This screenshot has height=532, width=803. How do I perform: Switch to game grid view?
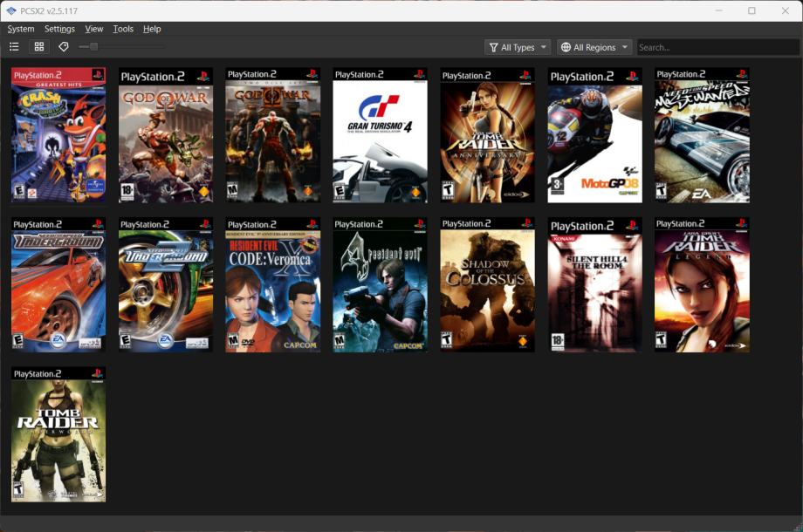point(39,47)
